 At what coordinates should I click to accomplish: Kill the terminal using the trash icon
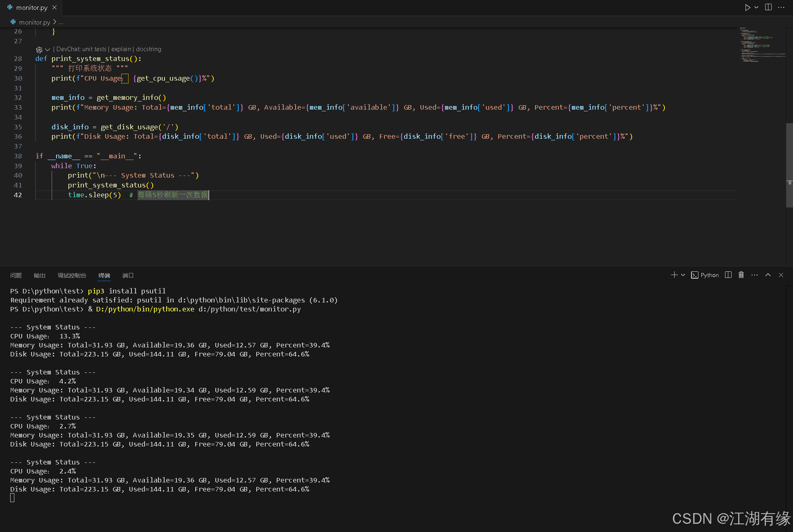coord(741,275)
